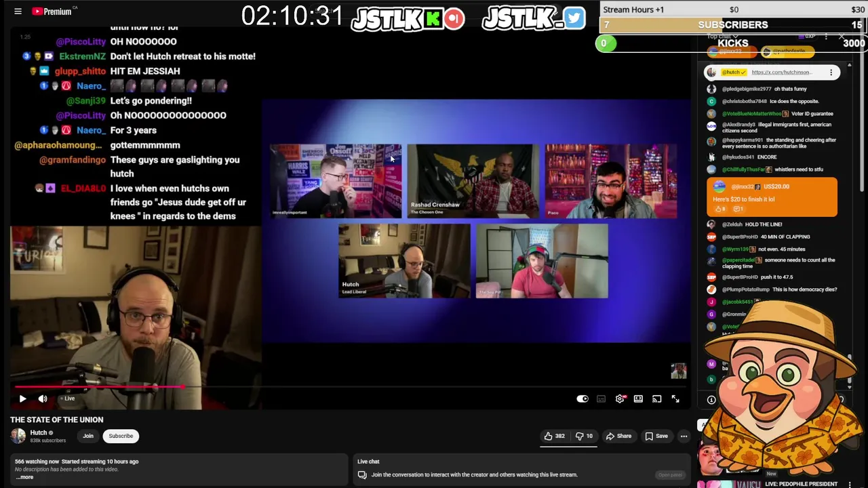Click username @christobotha7848 in chat

pos(744,101)
